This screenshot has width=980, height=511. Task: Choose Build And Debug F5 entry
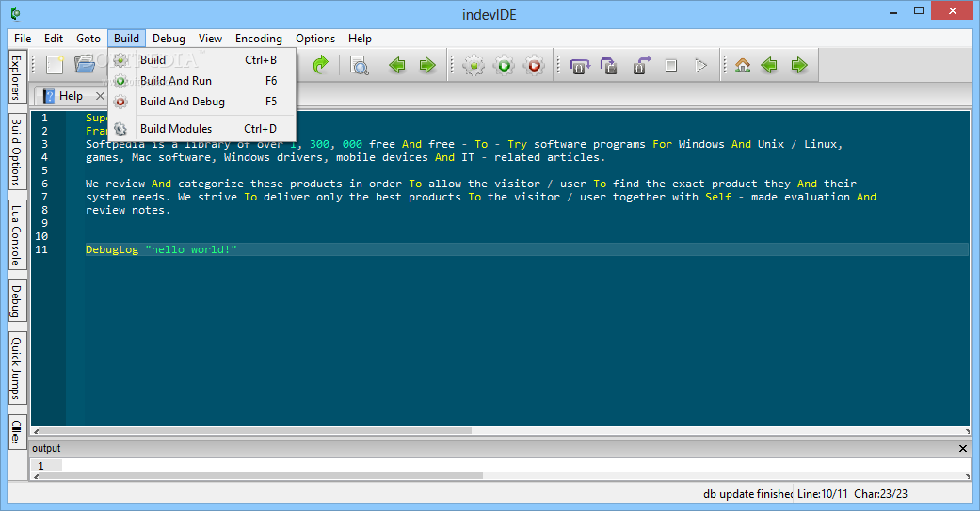coord(201,102)
